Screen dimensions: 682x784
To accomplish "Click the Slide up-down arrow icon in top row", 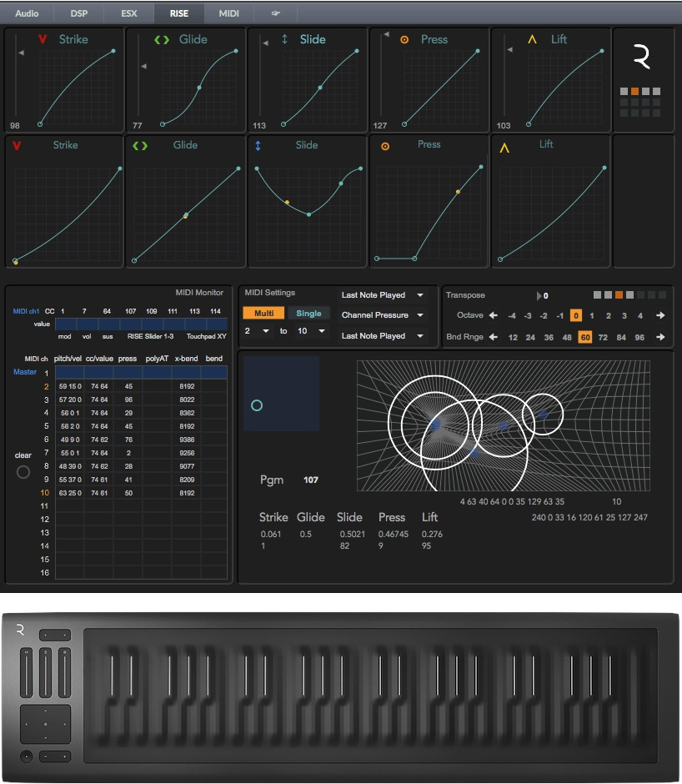I will (285, 39).
